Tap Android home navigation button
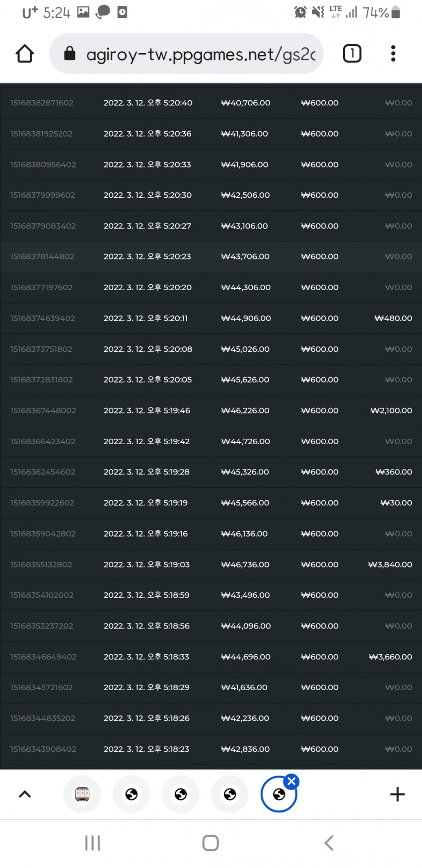 point(211,843)
